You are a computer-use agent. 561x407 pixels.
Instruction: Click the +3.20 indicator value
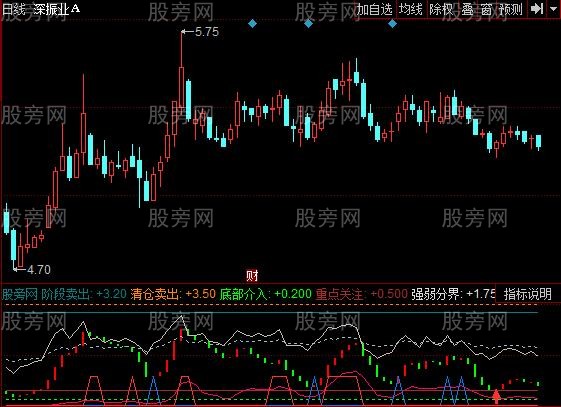click(111, 294)
